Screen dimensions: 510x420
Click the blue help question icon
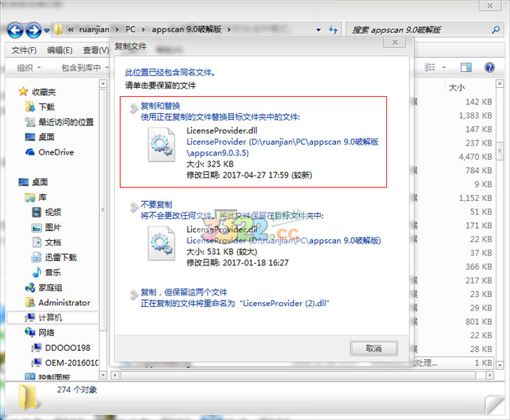[x=490, y=67]
